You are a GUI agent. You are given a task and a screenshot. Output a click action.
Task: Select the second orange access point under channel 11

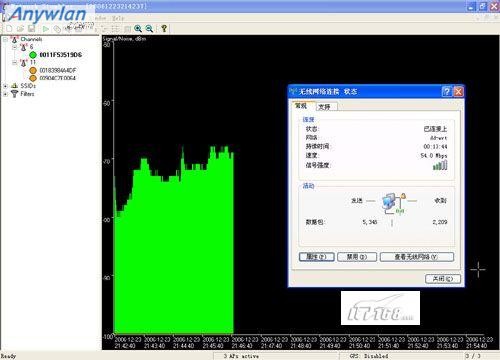pyautogui.click(x=53, y=78)
